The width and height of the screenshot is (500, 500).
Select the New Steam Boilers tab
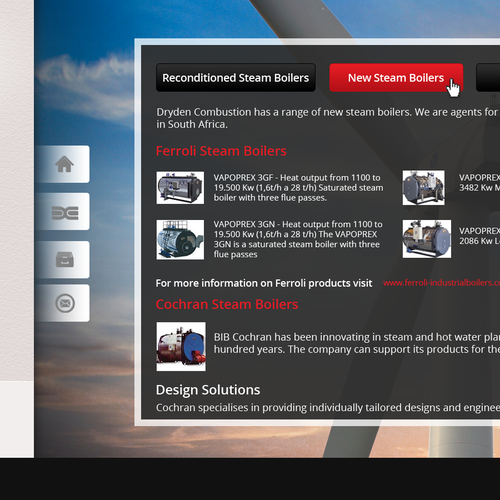[x=396, y=78]
